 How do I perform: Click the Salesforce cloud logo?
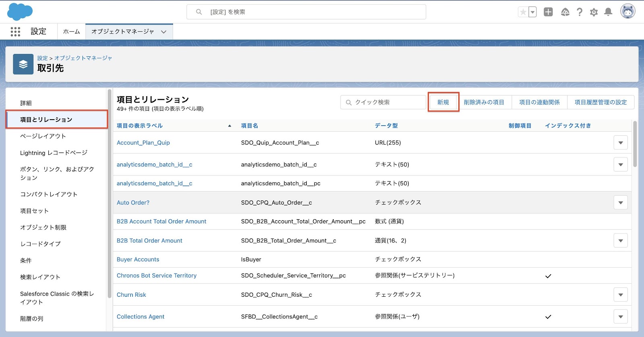coord(20,11)
